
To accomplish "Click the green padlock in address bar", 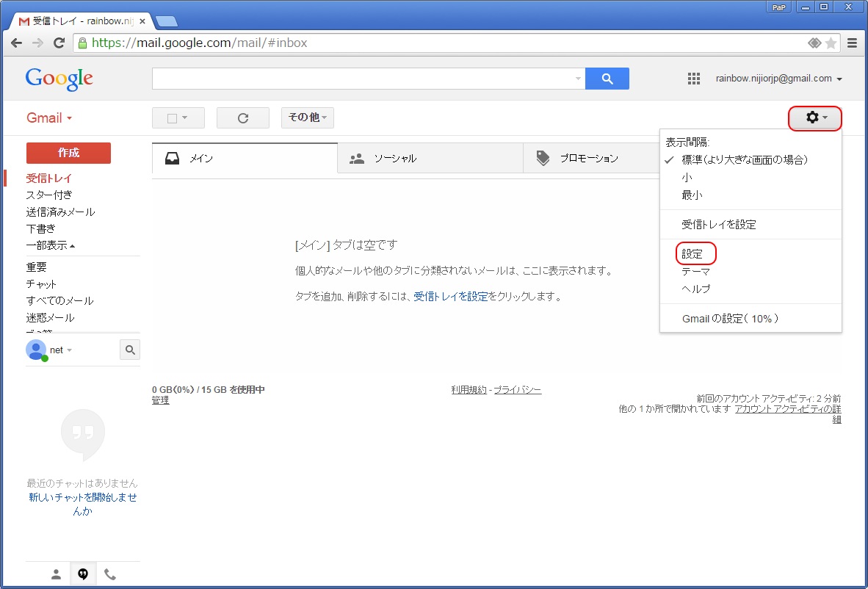I will tap(83, 43).
